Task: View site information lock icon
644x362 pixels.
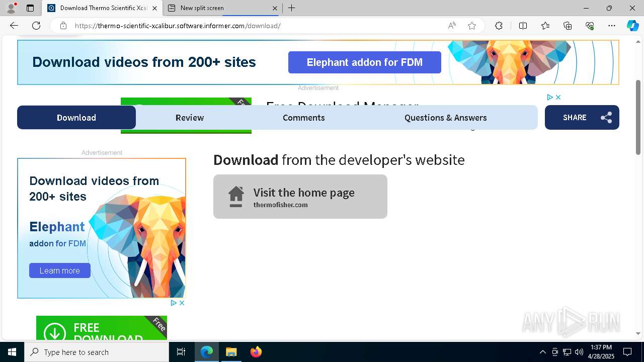Action: (63, 26)
